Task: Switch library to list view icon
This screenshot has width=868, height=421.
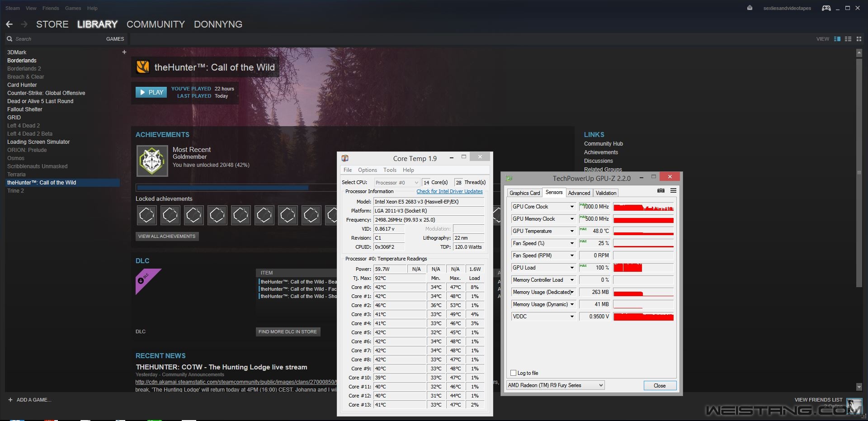Action: (848, 39)
